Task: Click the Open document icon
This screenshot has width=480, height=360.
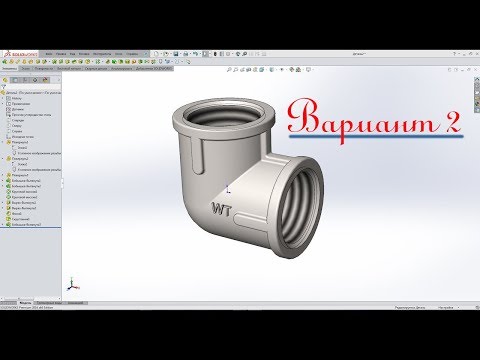Action: [x=166, y=54]
